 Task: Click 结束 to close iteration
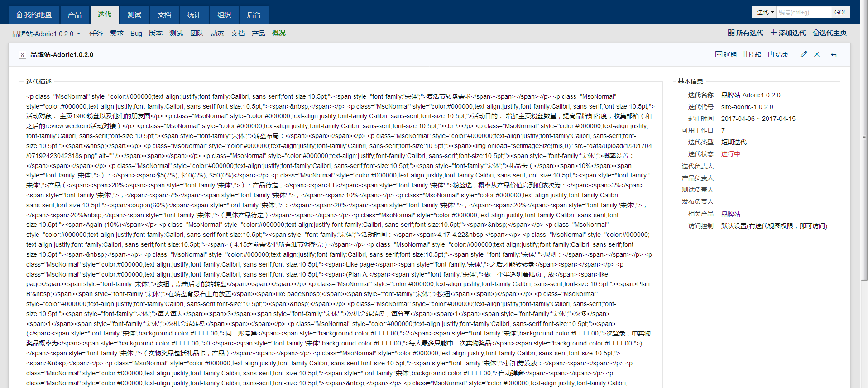[x=778, y=54]
